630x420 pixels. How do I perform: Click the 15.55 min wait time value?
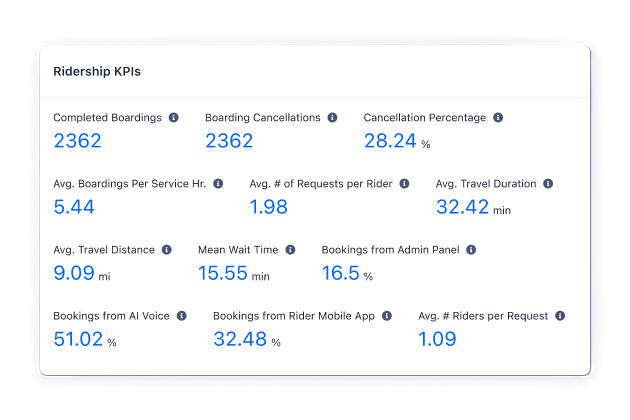point(234,273)
